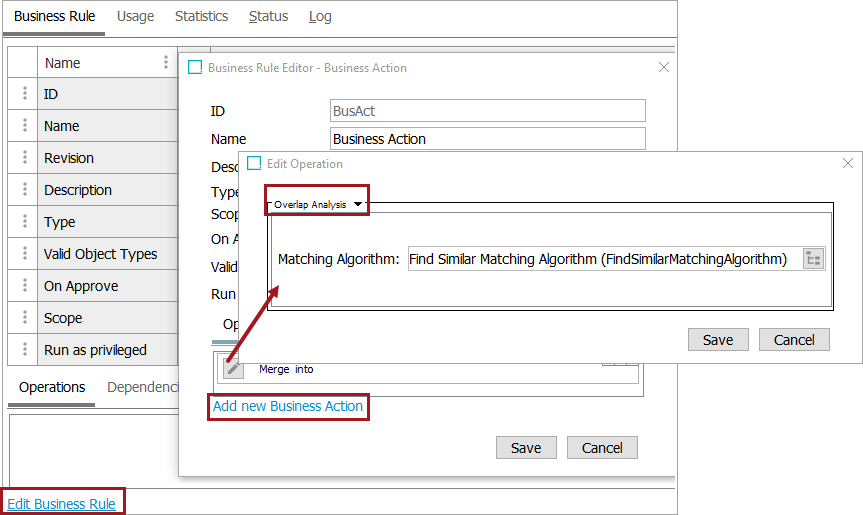Click the Edit Business Rule link
The image size is (863, 515).
coord(61,504)
